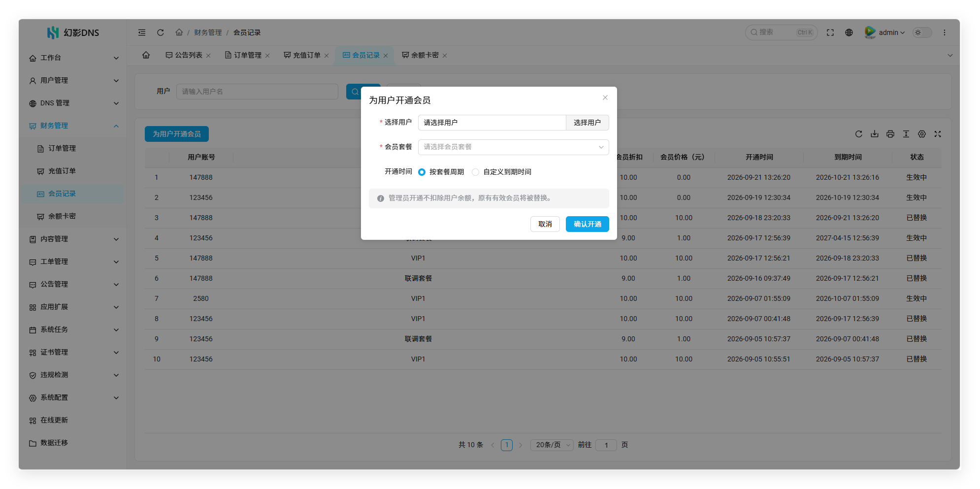The image size is (980, 489).
Task: Close the 为用户开通会员 dialog
Action: (605, 98)
